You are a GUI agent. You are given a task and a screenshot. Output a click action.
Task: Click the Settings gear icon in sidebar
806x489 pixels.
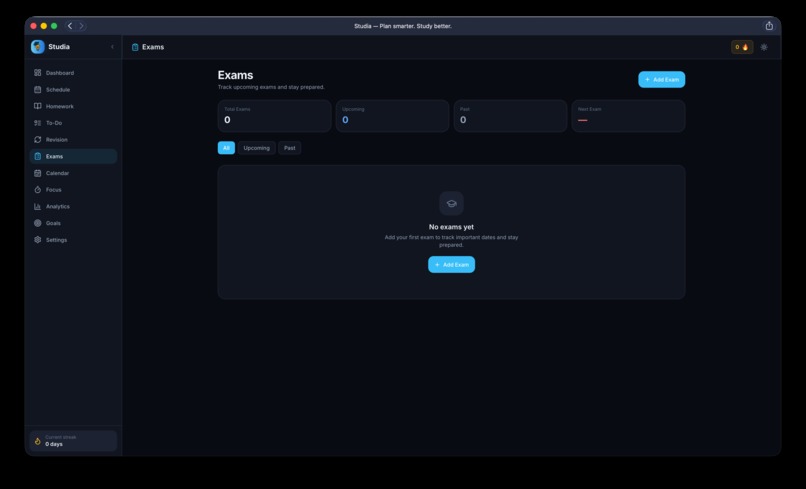click(38, 240)
